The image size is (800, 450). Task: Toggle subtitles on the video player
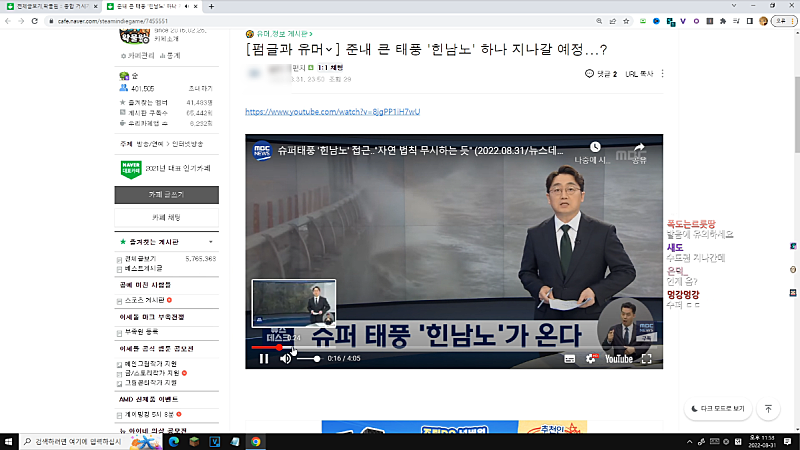pos(569,358)
